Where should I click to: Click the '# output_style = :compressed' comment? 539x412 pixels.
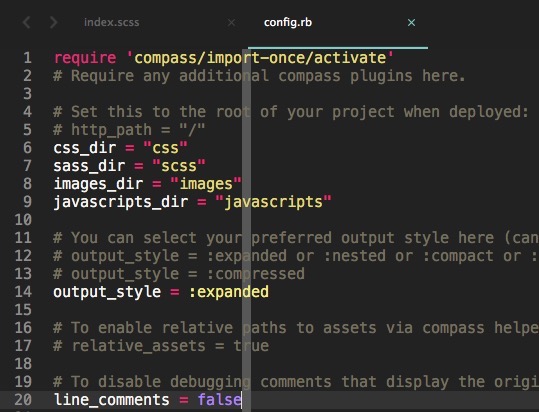tap(179, 274)
